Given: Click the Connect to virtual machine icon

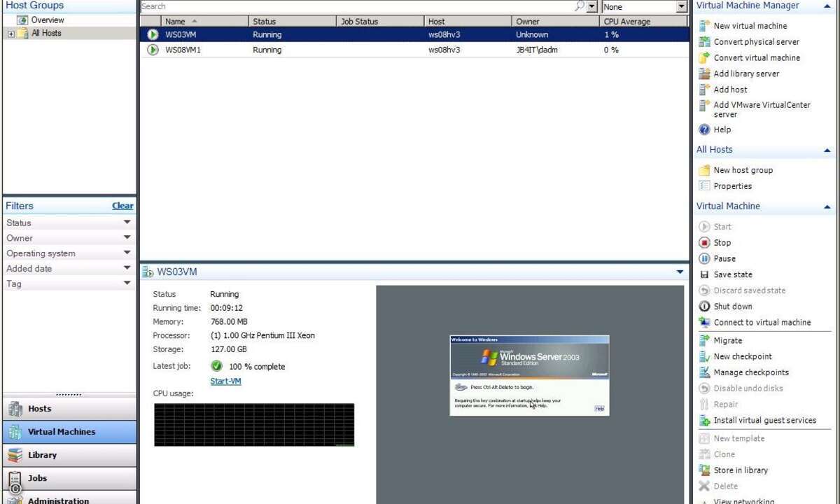Looking at the screenshot, I should [704, 323].
